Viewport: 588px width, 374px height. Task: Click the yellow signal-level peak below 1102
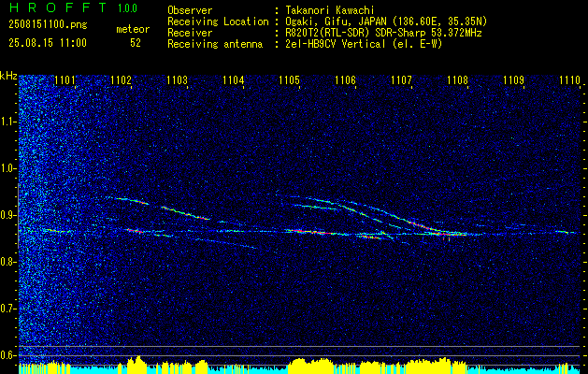[136, 365]
